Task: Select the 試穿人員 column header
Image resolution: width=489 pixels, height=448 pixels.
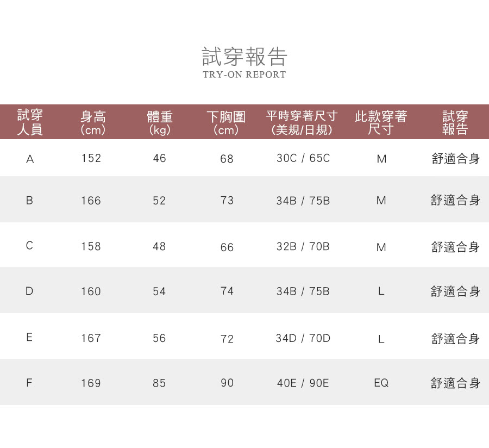Action: tap(30, 122)
